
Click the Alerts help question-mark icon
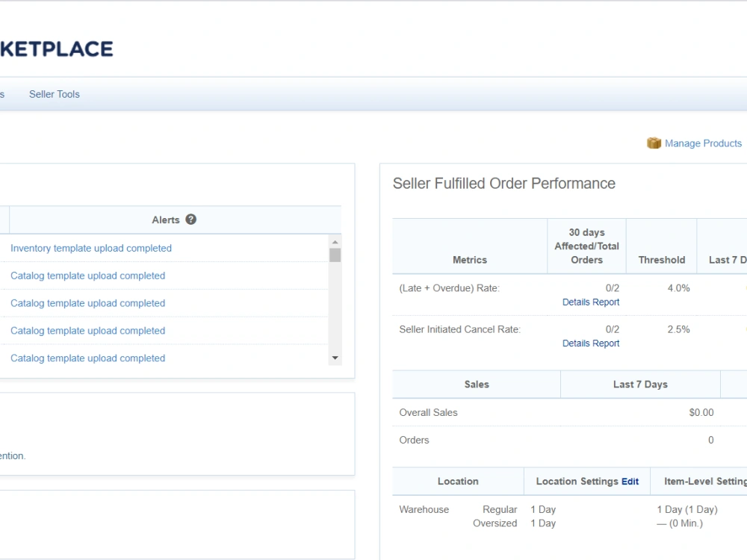[x=190, y=220]
